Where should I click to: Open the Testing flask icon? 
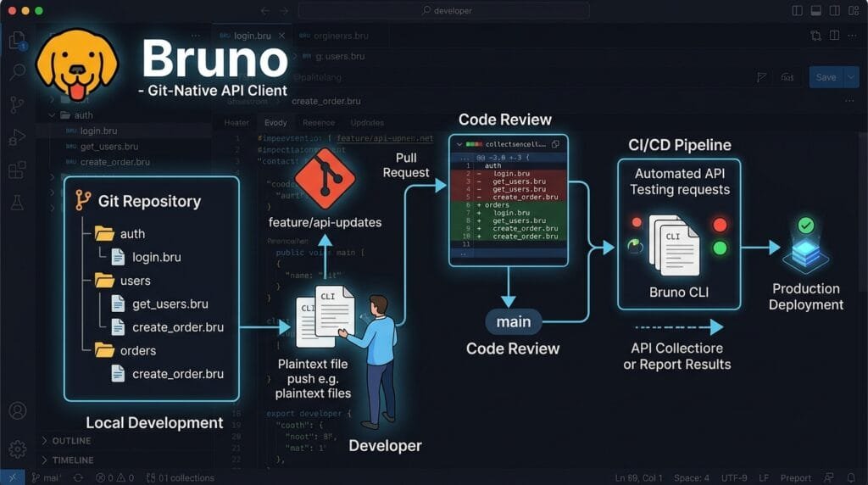(x=17, y=202)
